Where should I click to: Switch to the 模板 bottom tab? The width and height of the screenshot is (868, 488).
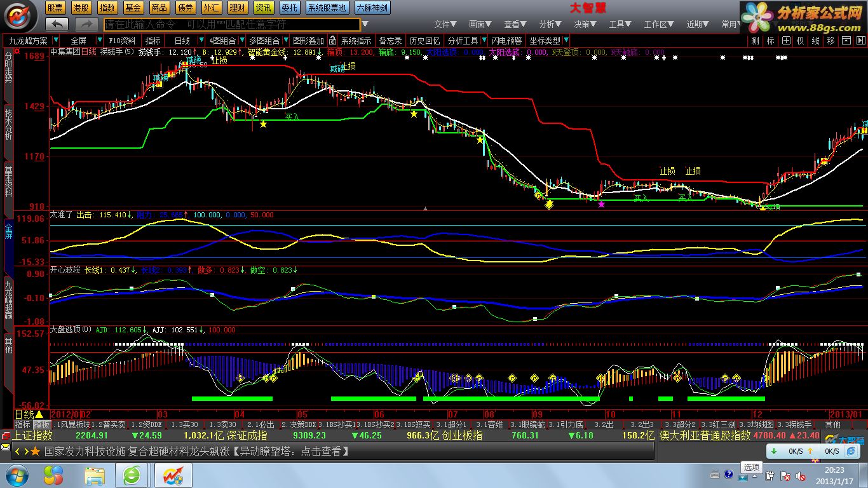42,424
